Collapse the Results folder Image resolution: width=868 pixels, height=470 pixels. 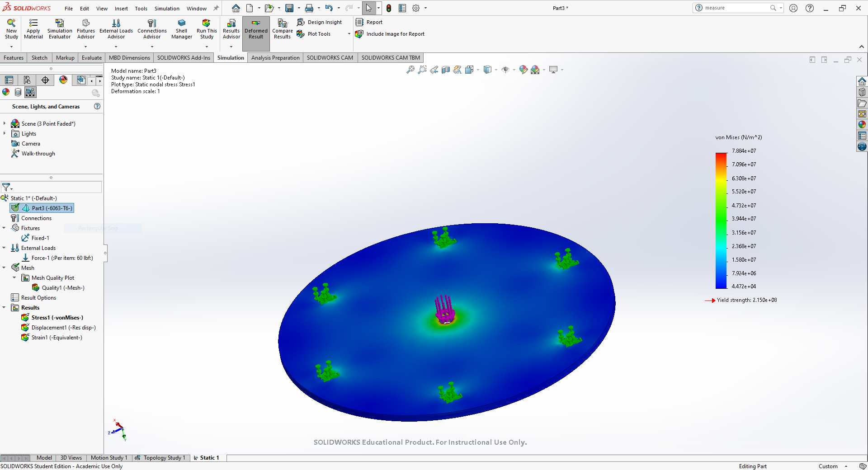pyautogui.click(x=4, y=307)
